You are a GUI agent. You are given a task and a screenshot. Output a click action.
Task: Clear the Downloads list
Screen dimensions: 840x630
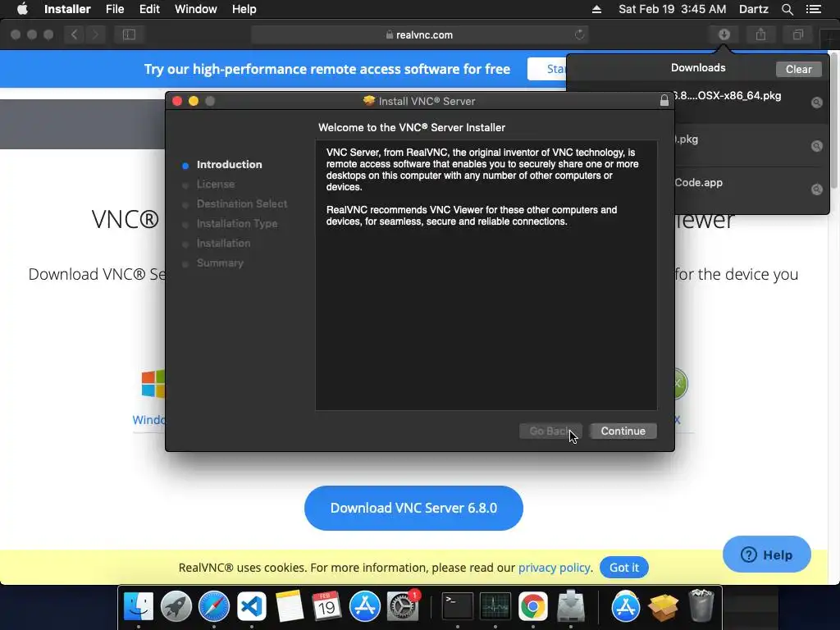(798, 69)
